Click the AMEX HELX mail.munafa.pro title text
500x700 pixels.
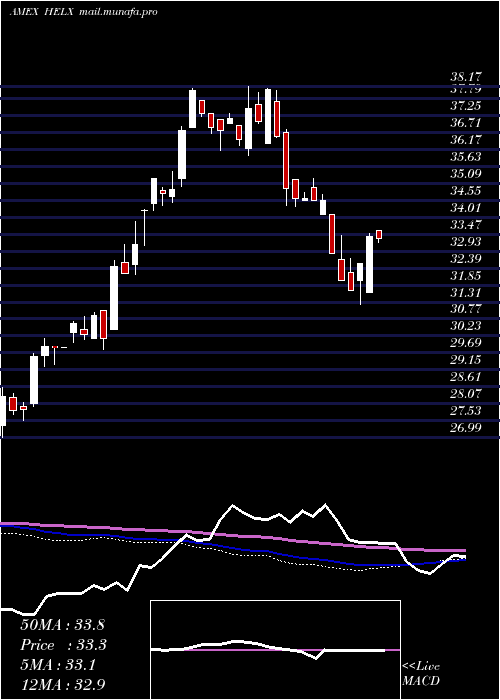coord(83,12)
